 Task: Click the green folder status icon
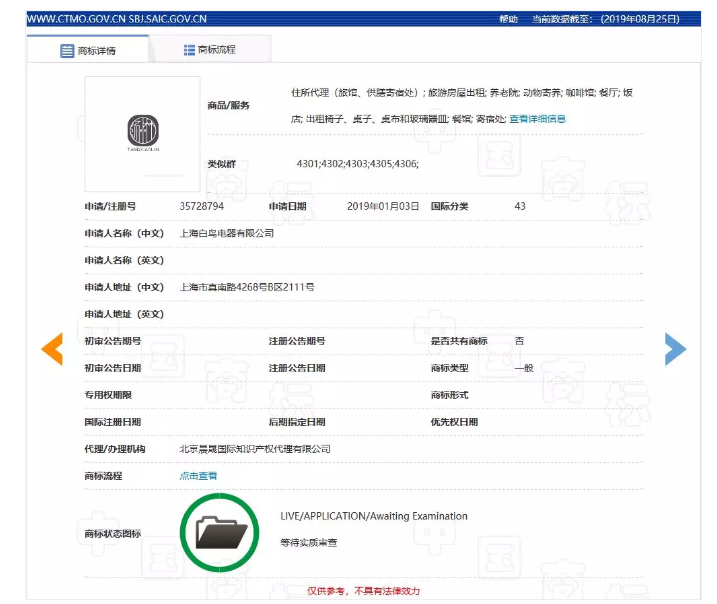pyautogui.click(x=219, y=532)
